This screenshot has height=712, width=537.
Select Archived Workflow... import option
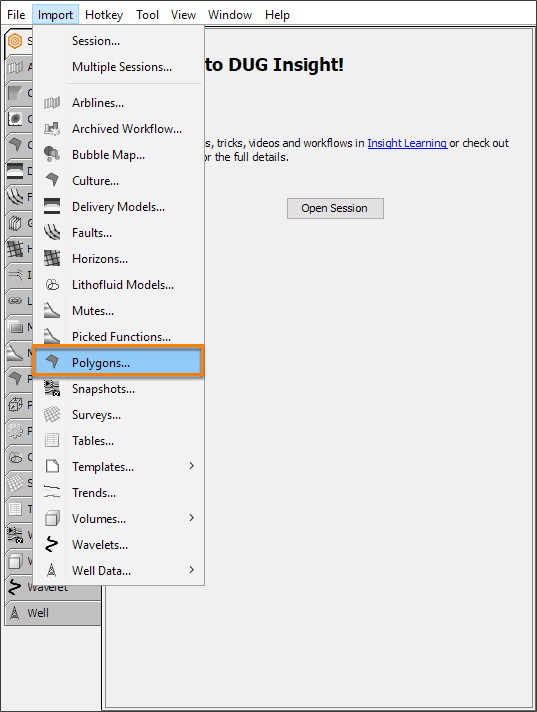pos(118,129)
